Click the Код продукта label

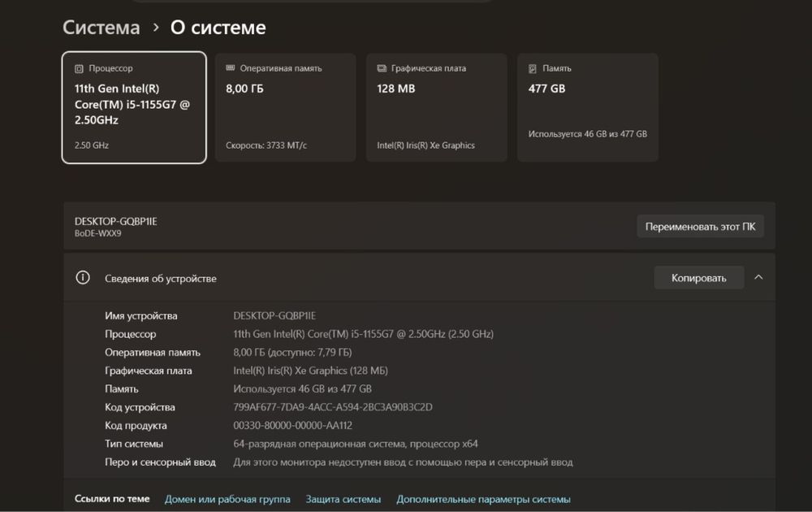pos(136,426)
